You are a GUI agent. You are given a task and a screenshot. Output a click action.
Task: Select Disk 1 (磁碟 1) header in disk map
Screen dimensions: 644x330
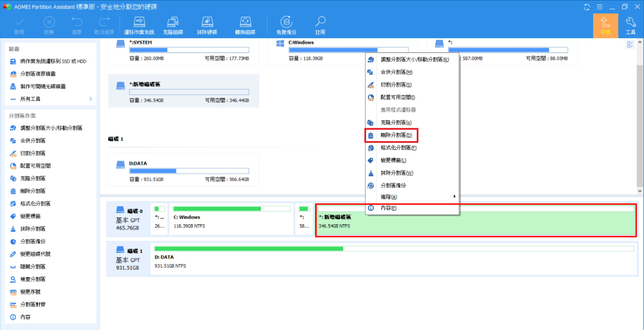click(128, 259)
